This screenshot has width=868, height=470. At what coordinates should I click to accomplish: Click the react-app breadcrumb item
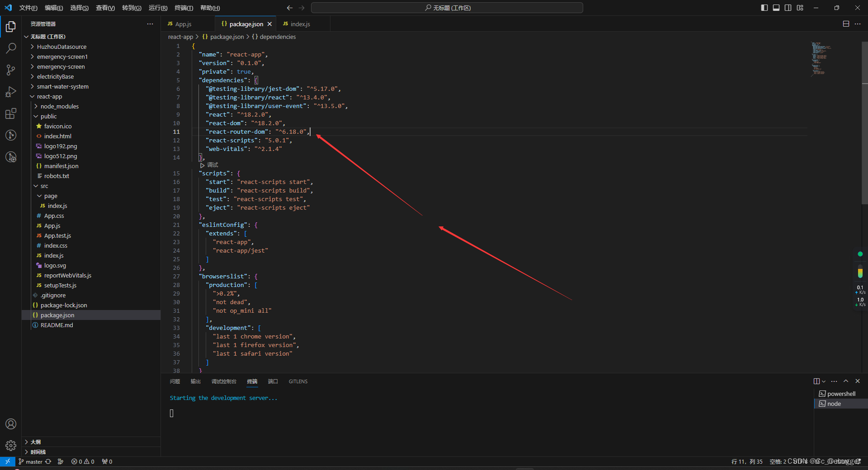[x=180, y=37]
